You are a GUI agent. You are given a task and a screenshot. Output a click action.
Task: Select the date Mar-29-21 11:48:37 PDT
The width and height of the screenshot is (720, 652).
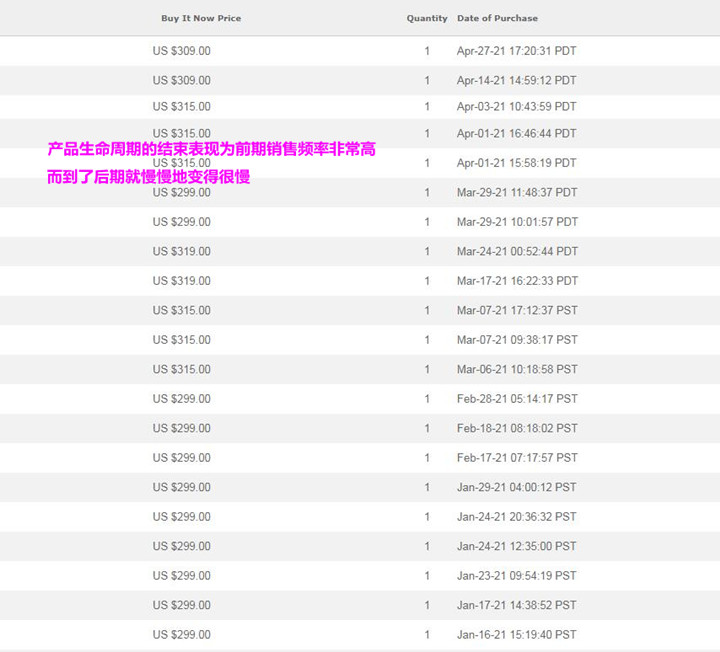pos(517,192)
